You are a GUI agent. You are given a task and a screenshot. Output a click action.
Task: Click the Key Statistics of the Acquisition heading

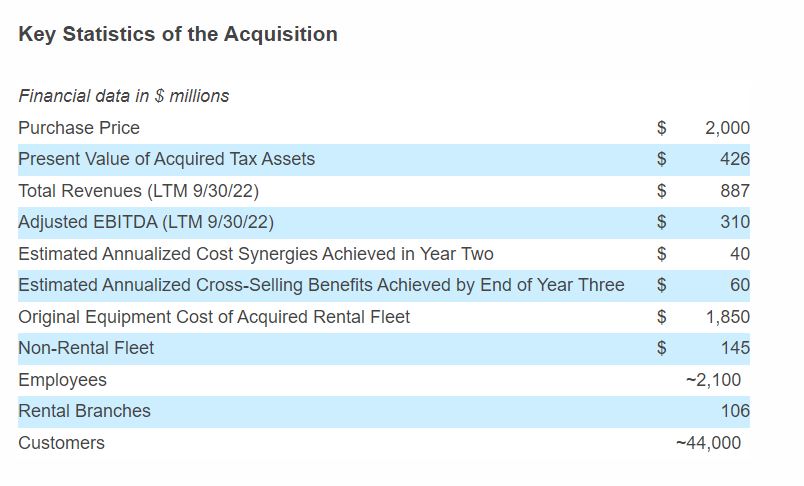178,34
